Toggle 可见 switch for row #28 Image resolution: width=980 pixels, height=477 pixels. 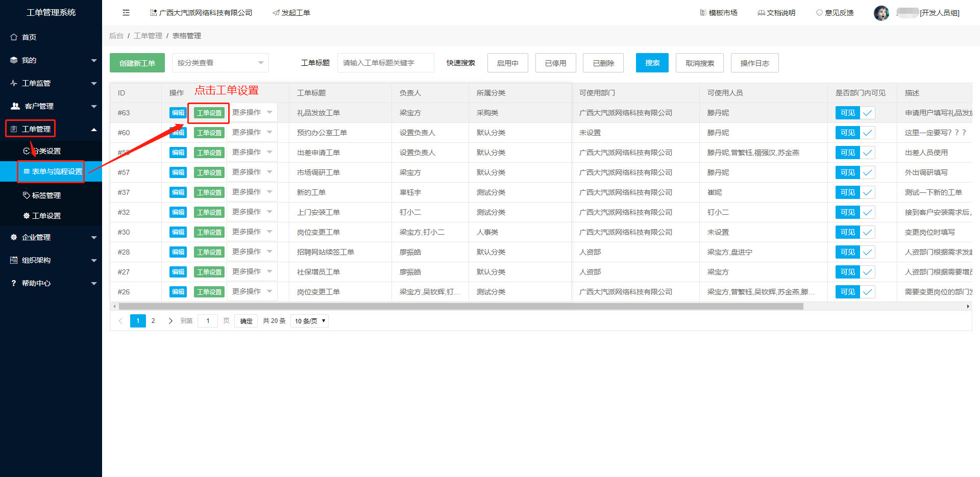(855, 252)
